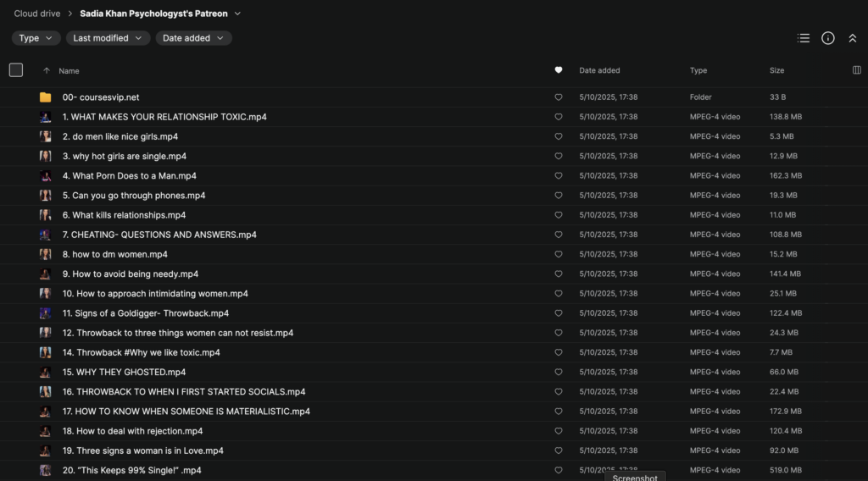Click the 00- coursesvip.net folder icon
This screenshot has width=868, height=481.
click(x=45, y=97)
